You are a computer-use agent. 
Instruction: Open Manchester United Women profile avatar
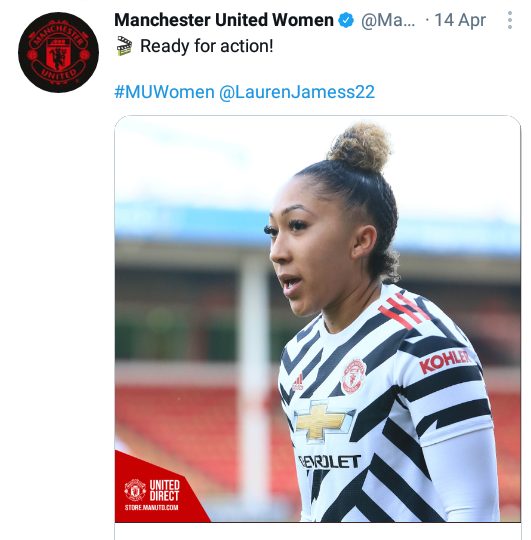(59, 52)
